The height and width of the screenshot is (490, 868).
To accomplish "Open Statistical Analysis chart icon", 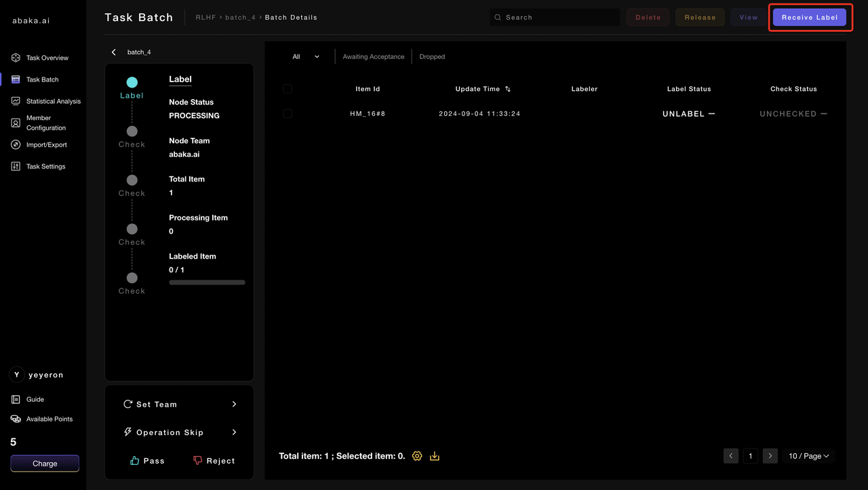I will (x=16, y=101).
